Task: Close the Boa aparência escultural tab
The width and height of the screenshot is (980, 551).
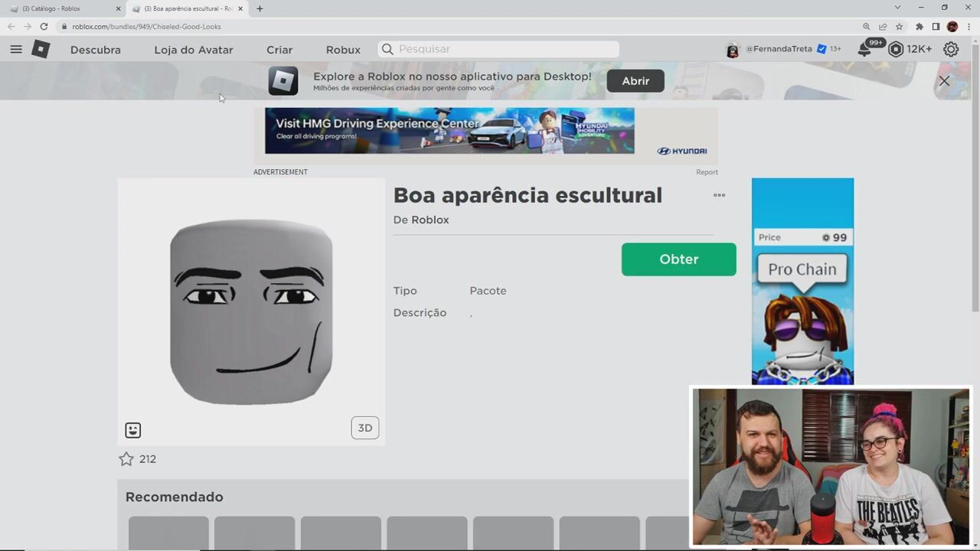Action: point(240,8)
